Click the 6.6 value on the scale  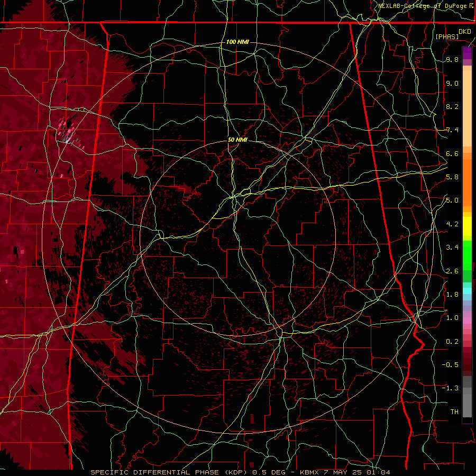[x=452, y=153]
